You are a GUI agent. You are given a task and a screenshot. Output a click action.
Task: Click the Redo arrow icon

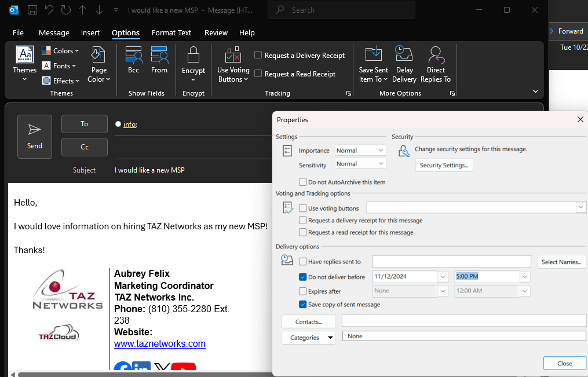click(66, 10)
